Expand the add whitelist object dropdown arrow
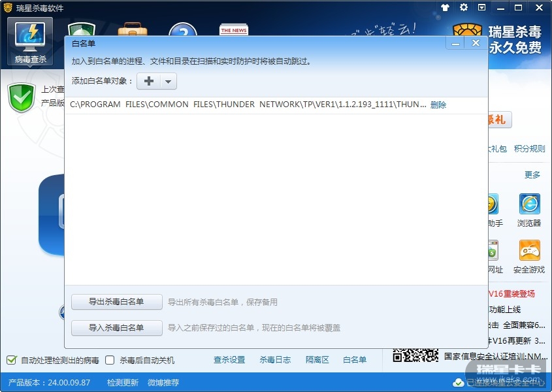This screenshot has width=552, height=392. [169, 82]
